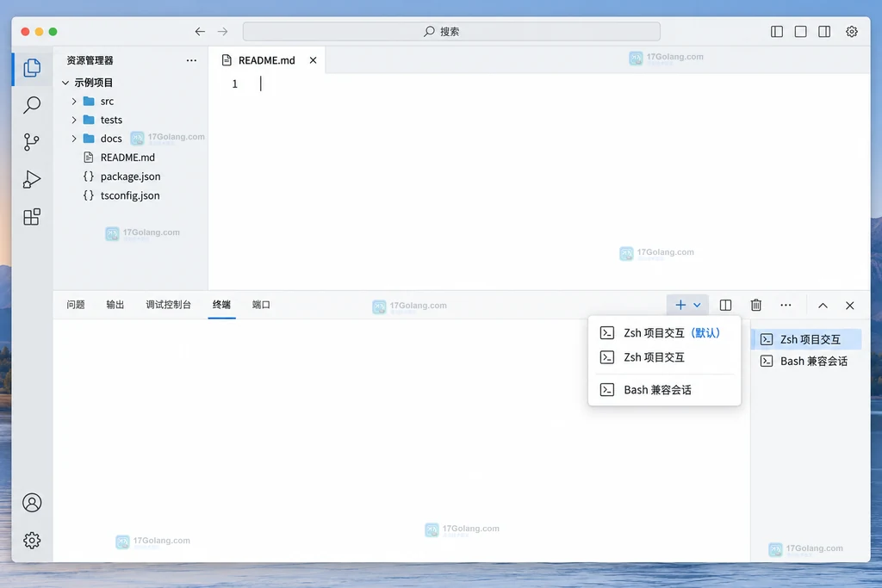Select the tests folder row

point(131,120)
